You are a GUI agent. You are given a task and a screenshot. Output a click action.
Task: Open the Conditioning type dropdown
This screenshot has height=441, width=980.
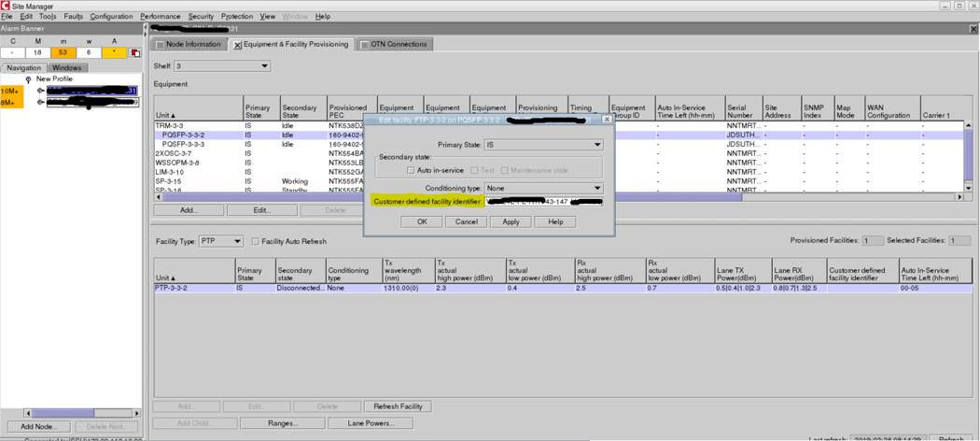tap(544, 188)
